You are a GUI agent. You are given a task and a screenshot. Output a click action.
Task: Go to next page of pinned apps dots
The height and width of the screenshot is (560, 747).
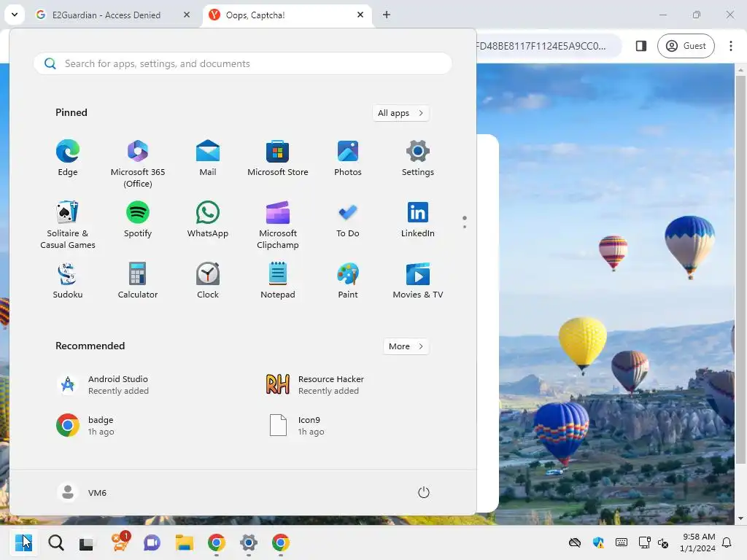[465, 227]
